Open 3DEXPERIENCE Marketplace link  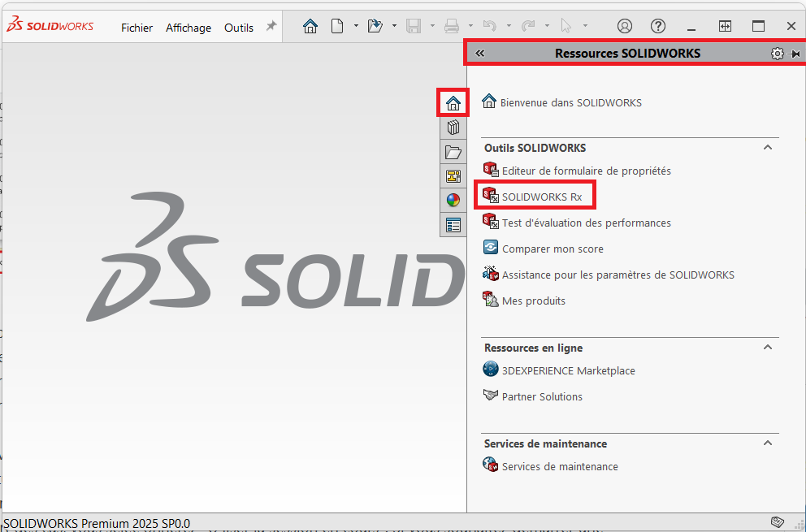click(x=559, y=370)
